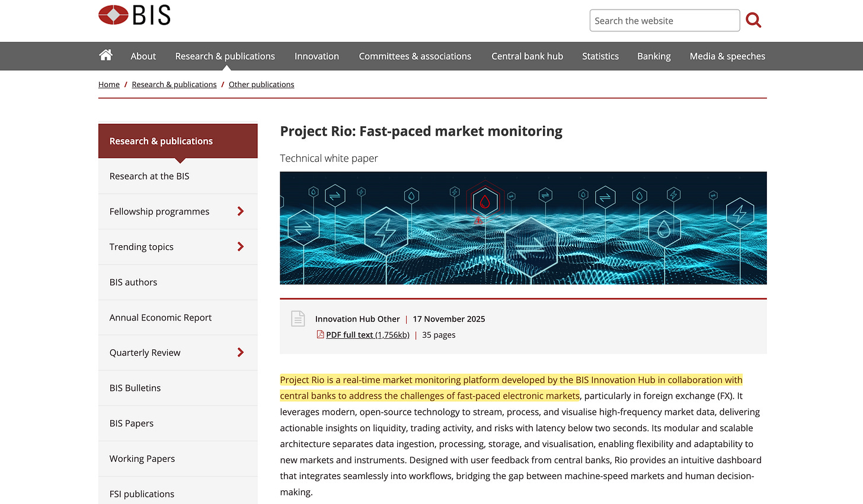The height and width of the screenshot is (504, 863).
Task: Open the Banking menu
Action: pos(654,56)
